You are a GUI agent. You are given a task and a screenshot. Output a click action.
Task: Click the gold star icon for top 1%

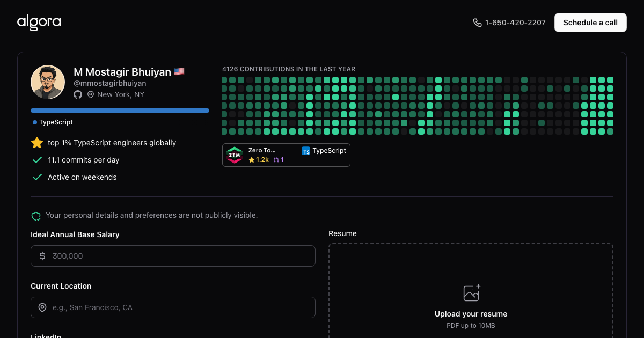pyautogui.click(x=37, y=143)
